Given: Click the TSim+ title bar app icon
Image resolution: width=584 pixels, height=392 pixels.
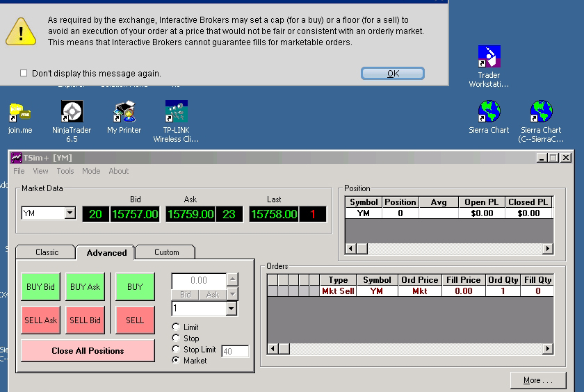Looking at the screenshot, I should pyautogui.click(x=16, y=158).
